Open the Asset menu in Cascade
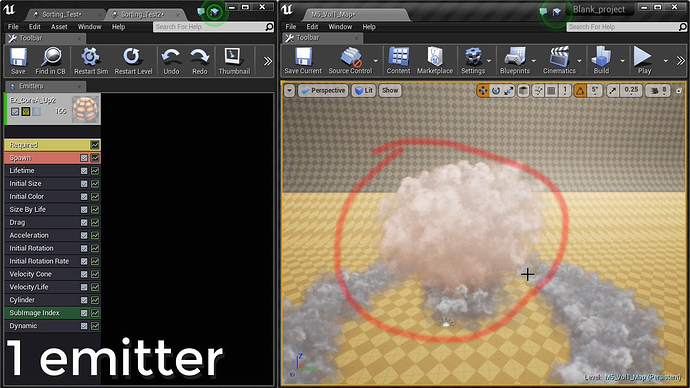Image resolution: width=690 pixels, height=388 pixels. pyautogui.click(x=59, y=27)
